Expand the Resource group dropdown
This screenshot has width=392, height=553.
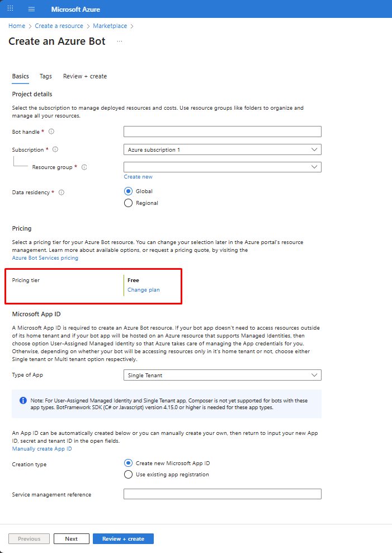click(x=222, y=167)
